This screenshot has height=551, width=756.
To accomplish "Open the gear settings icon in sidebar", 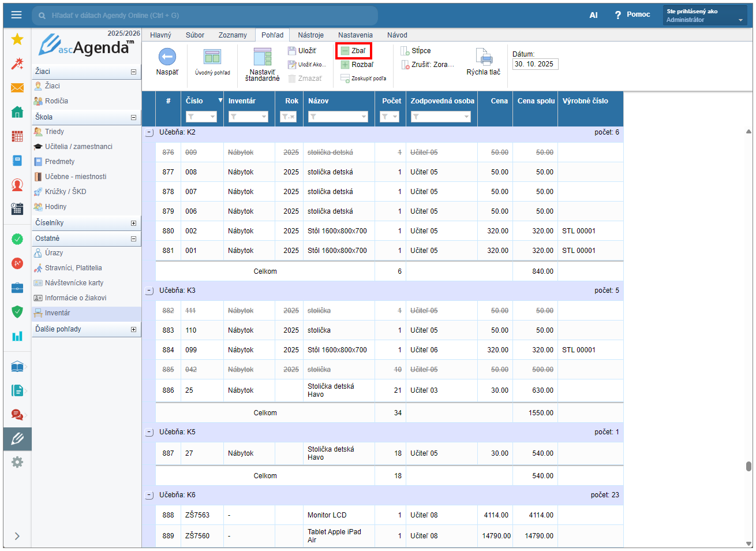I will click(x=17, y=462).
